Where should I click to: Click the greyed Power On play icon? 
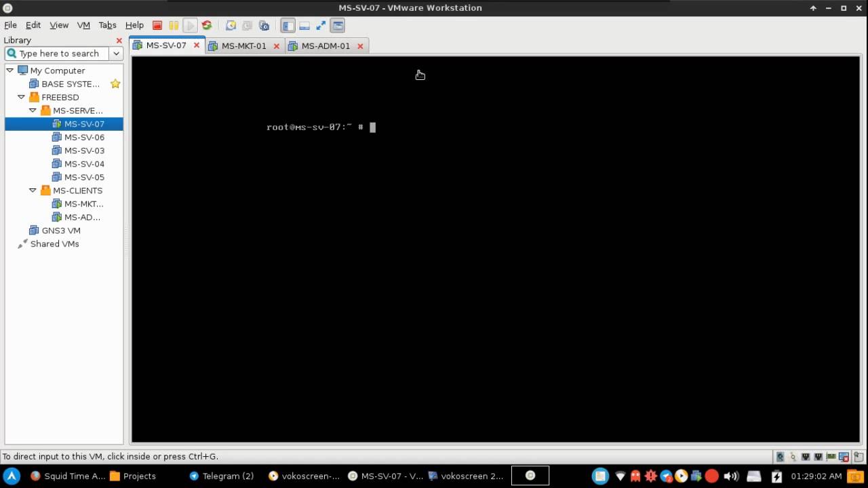pos(190,25)
